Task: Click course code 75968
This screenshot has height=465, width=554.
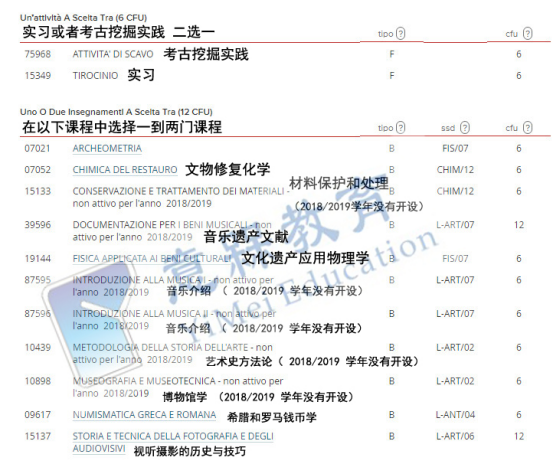Action: pyautogui.click(x=37, y=54)
